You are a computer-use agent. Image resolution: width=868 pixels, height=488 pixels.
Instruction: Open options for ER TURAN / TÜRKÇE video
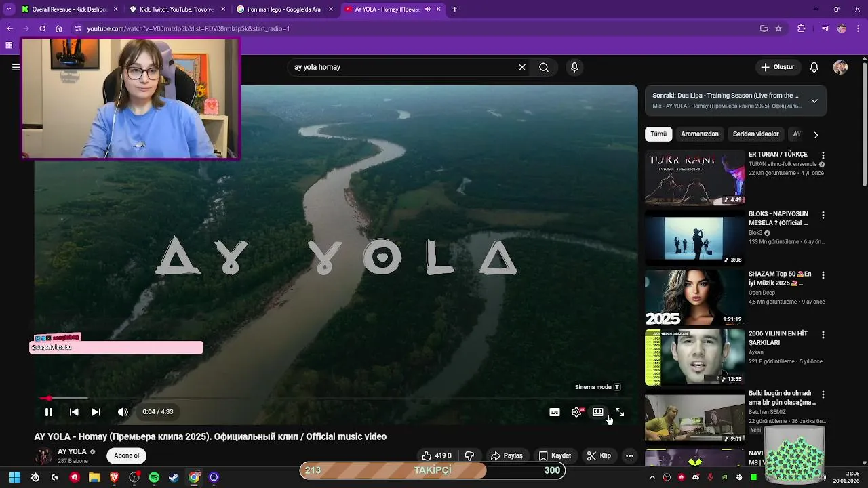tap(823, 155)
